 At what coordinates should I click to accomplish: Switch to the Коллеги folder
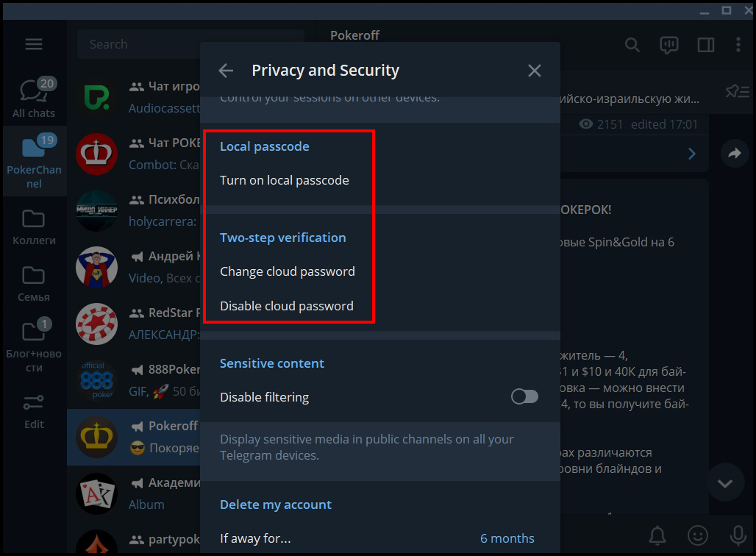pos(34,228)
